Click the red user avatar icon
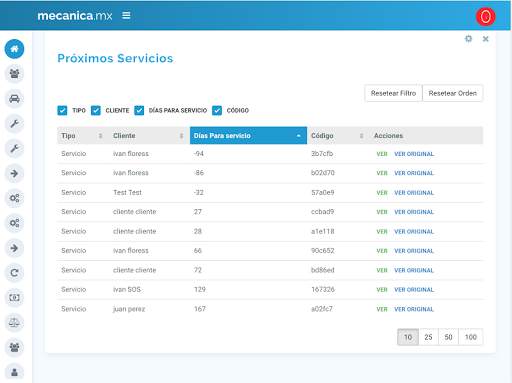The image size is (512, 383). pyautogui.click(x=485, y=16)
